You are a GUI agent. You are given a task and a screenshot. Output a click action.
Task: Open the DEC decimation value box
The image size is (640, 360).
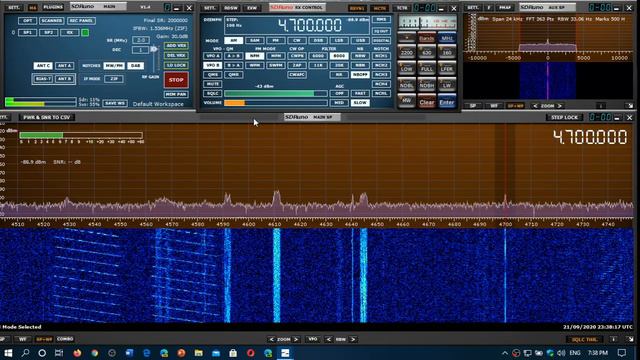[x=140, y=50]
